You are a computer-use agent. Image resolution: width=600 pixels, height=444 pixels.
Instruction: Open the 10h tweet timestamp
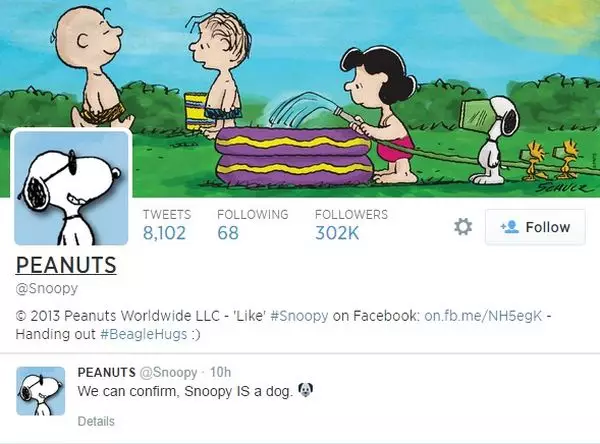click(x=220, y=372)
